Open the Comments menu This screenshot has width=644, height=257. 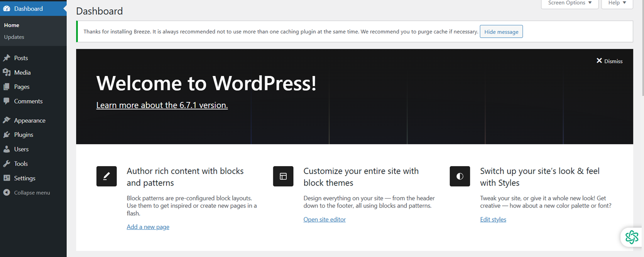28,101
